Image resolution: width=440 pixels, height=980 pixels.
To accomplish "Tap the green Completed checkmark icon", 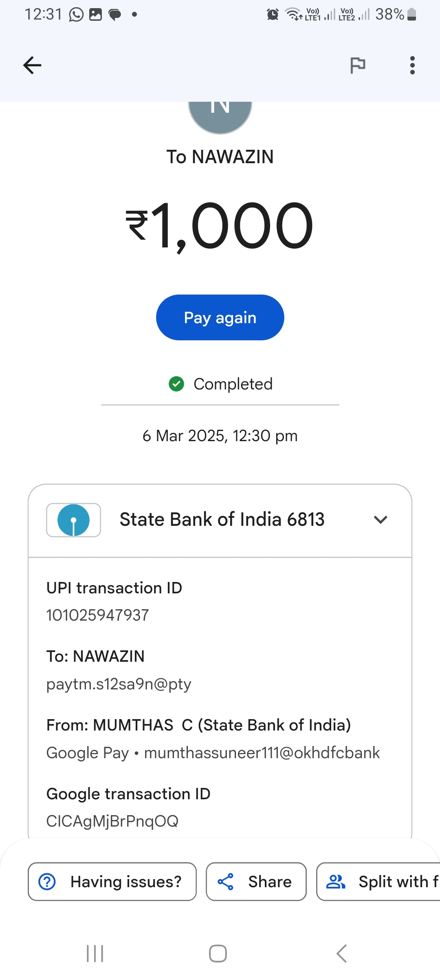I will 176,384.
